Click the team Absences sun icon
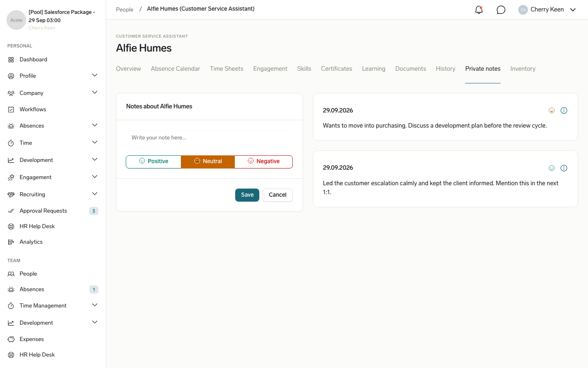 tap(11, 289)
